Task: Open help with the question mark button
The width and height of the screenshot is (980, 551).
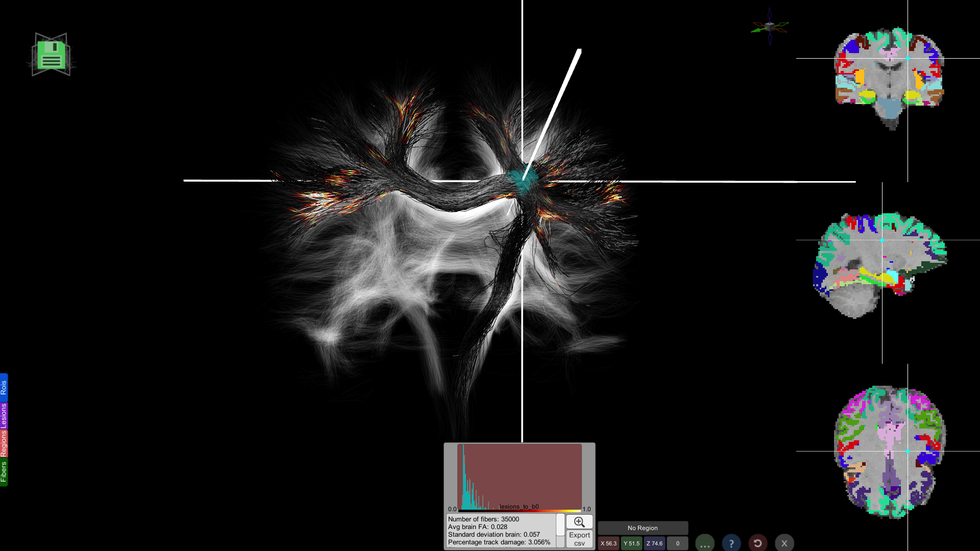Action: (x=731, y=543)
